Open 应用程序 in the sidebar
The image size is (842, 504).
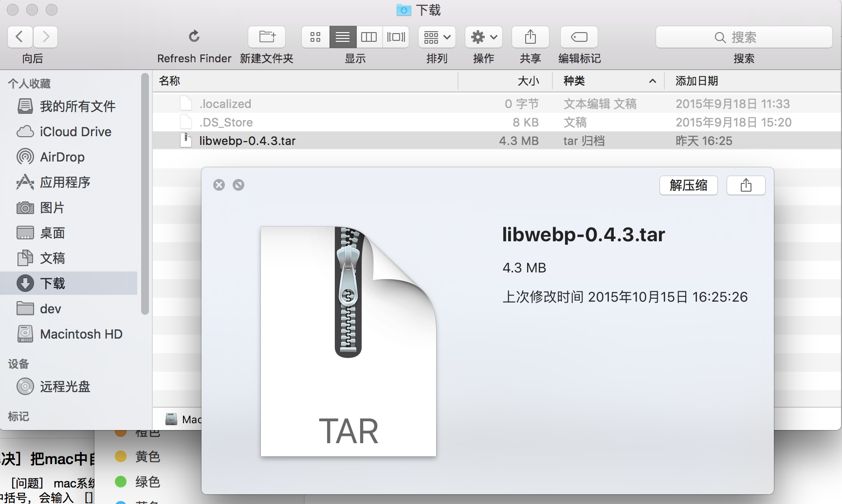[69, 182]
